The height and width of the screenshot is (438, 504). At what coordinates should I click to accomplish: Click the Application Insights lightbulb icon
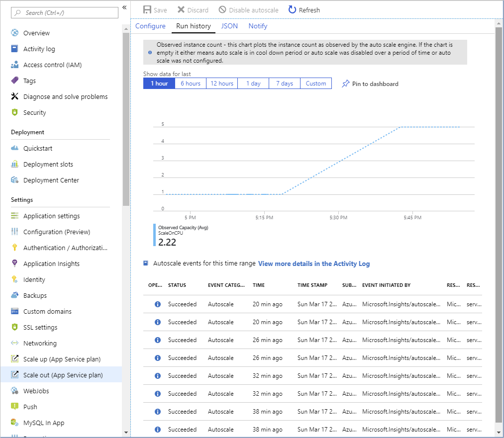tap(14, 263)
